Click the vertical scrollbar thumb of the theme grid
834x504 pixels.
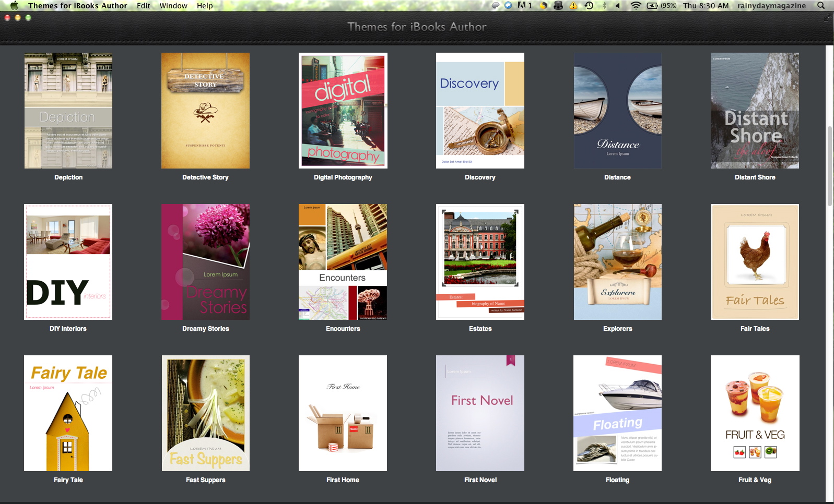(830, 166)
